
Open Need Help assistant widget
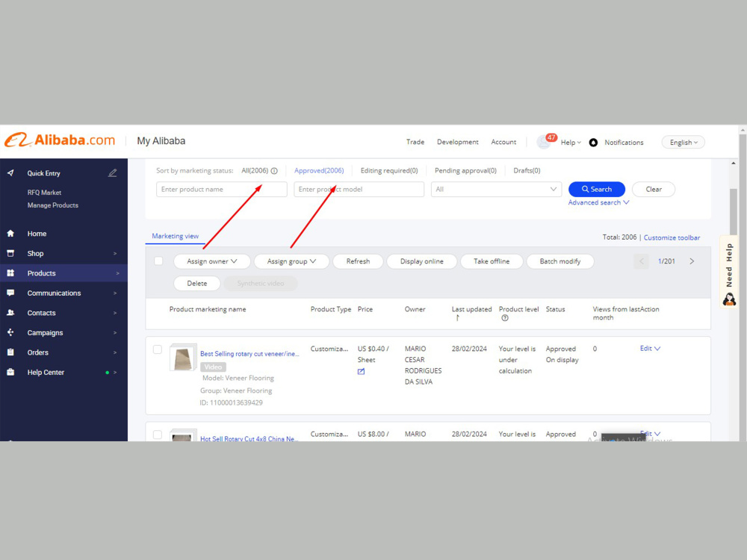[x=729, y=272]
